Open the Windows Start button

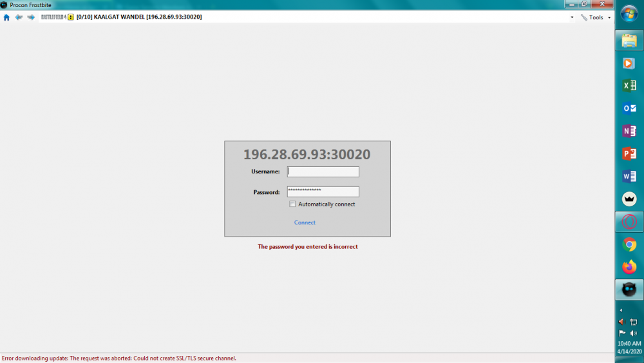tap(629, 14)
